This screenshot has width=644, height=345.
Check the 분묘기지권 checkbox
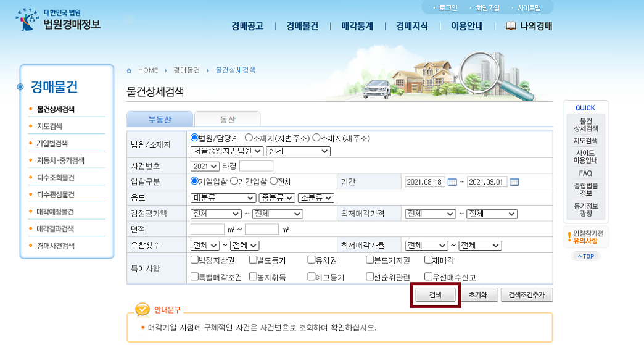point(369,260)
